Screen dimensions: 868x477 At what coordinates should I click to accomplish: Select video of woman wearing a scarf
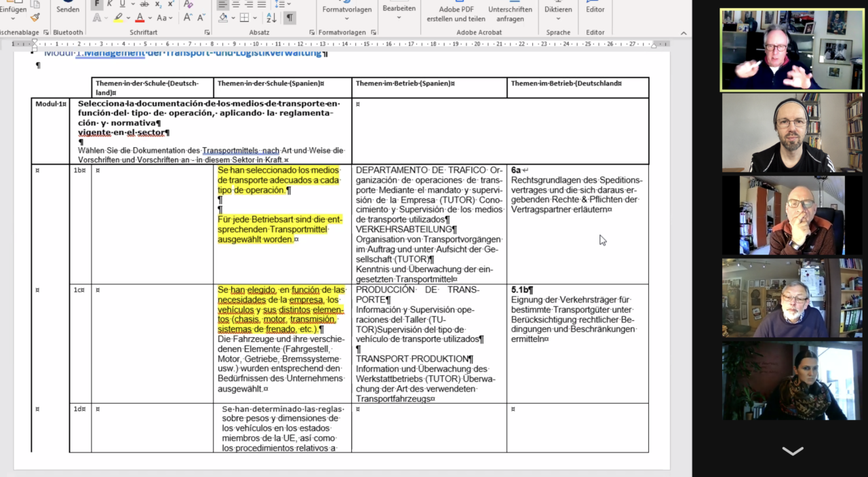click(792, 381)
